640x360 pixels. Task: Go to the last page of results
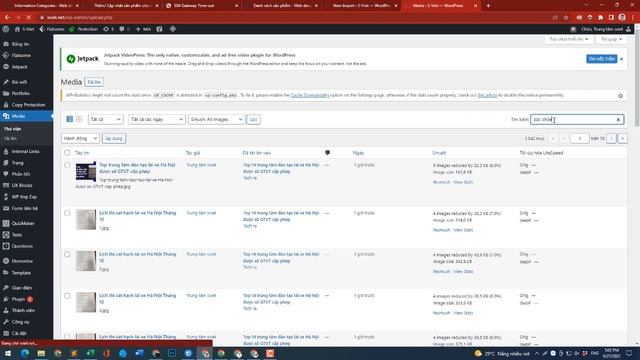point(622,139)
